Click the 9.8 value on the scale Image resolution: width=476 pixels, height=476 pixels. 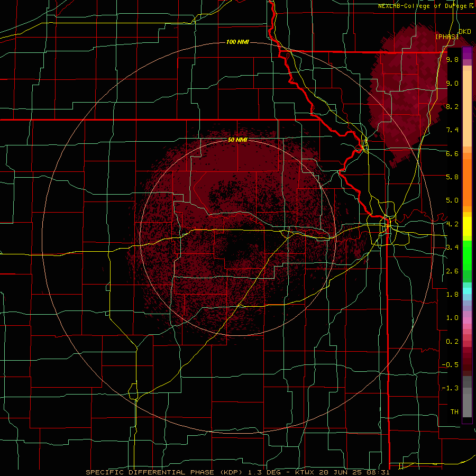pos(452,59)
